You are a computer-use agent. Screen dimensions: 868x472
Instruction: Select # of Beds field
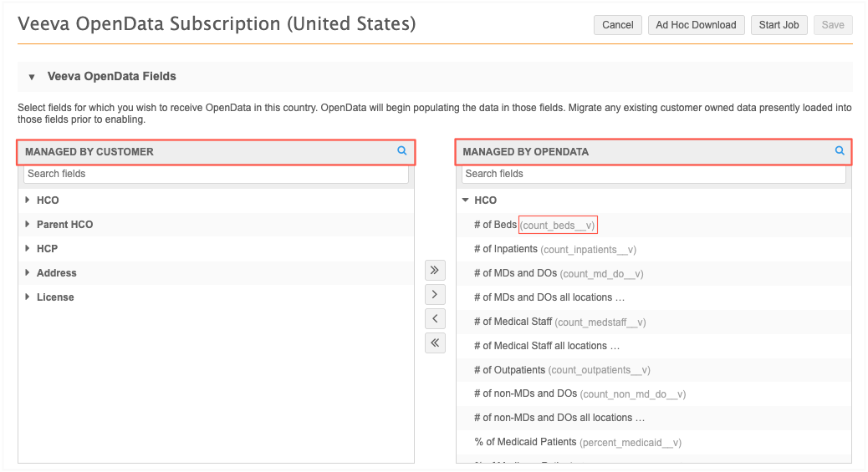point(654,225)
